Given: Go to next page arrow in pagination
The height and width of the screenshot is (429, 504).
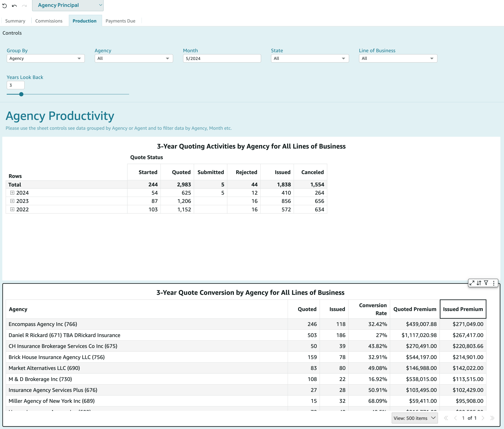Looking at the screenshot, I should (483, 418).
